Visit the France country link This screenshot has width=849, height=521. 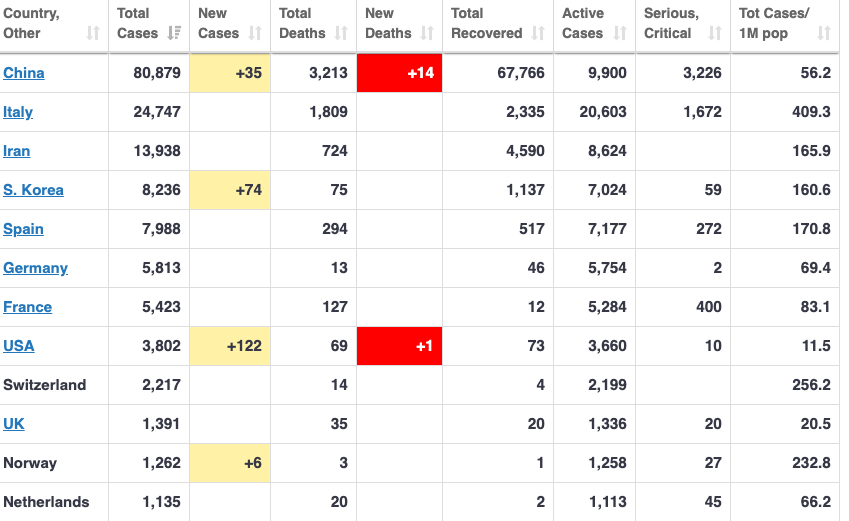pos(28,307)
